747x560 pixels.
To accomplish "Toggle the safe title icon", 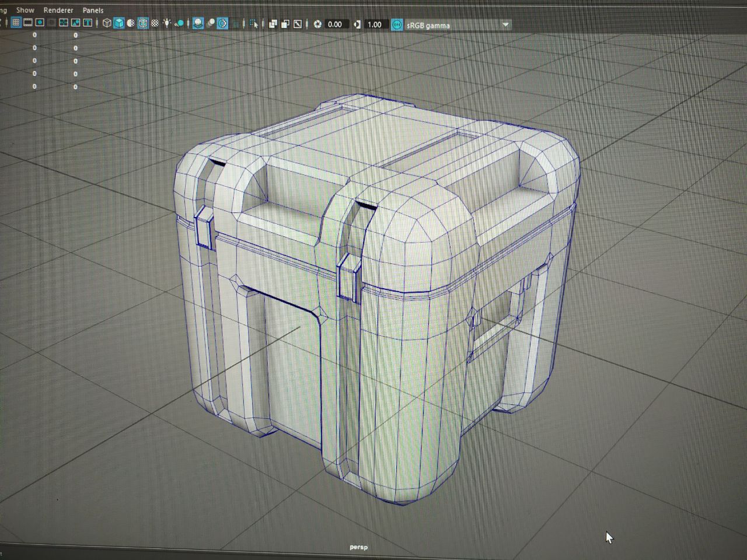I will click(88, 23).
